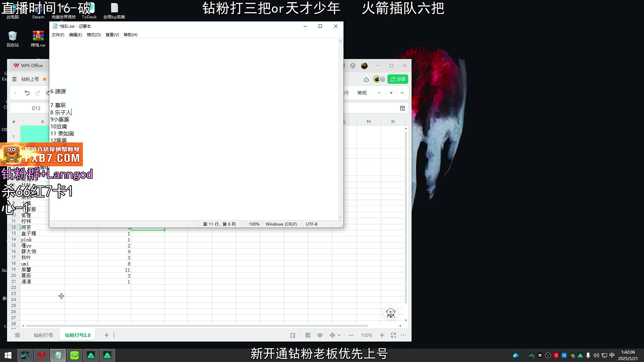Viewport: 644px width, 362px height.
Task: Check the cloud sync status icon
Action: click(x=366, y=79)
